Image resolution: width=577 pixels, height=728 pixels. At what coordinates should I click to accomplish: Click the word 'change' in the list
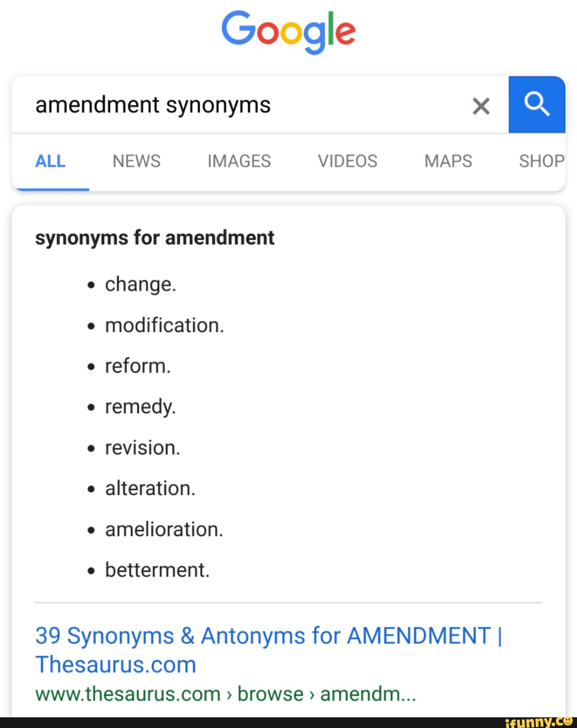(x=140, y=284)
